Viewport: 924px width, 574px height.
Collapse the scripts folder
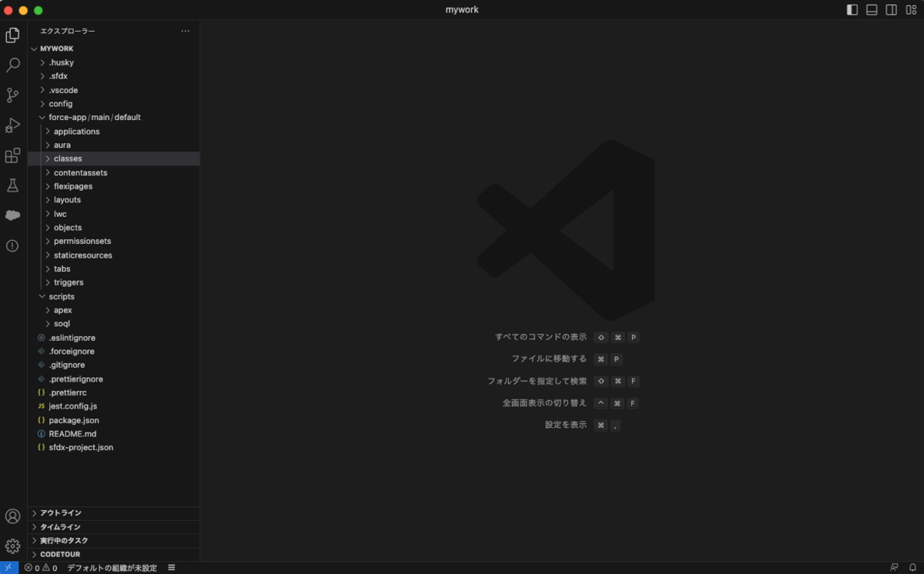tap(114, 296)
